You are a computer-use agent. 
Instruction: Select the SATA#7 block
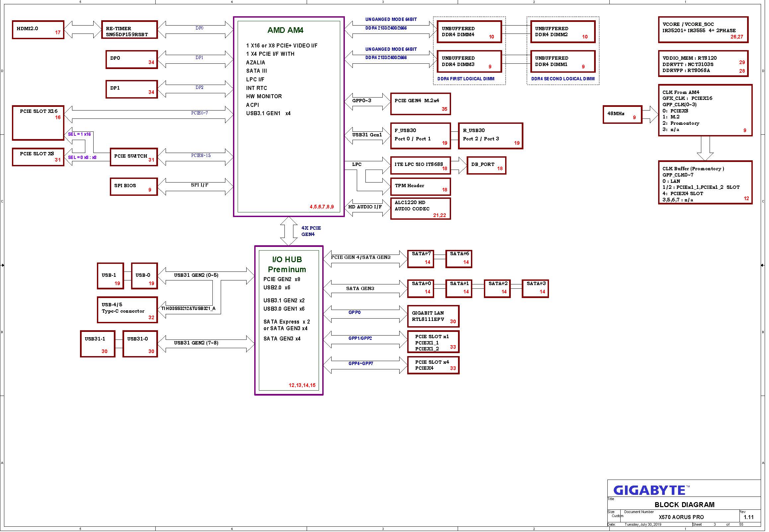click(421, 259)
